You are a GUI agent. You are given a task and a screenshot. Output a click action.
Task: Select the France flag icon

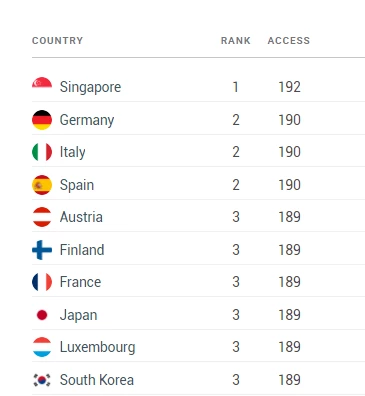point(42,282)
